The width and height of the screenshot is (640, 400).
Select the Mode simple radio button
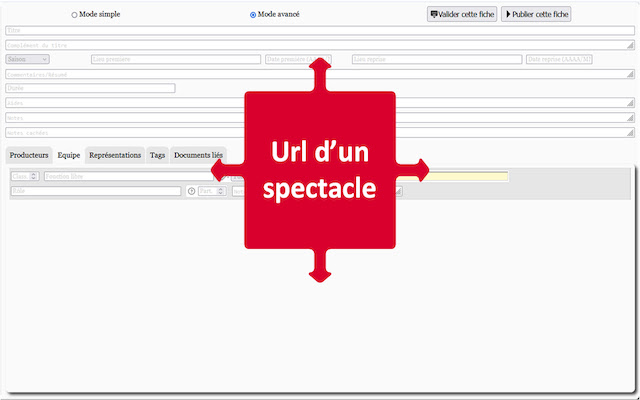click(74, 15)
